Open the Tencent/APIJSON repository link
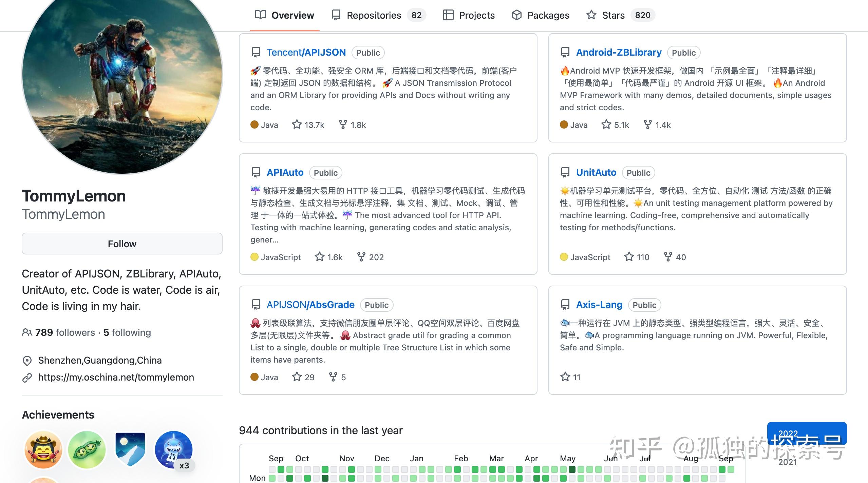Screen dimensions: 868x483 306,52
